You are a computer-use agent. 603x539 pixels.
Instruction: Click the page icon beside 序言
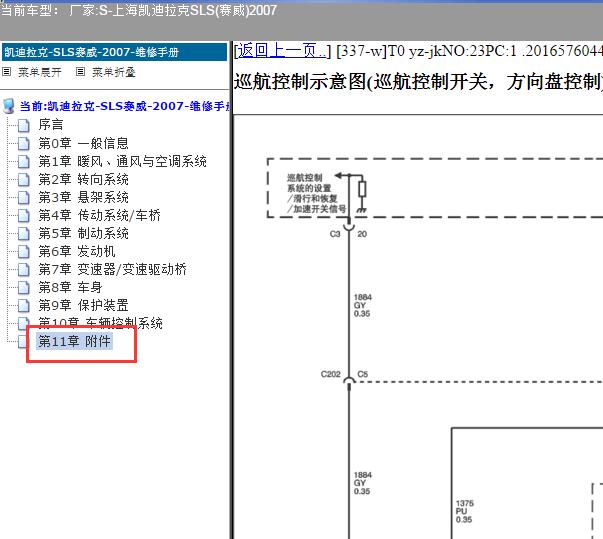pos(24,125)
